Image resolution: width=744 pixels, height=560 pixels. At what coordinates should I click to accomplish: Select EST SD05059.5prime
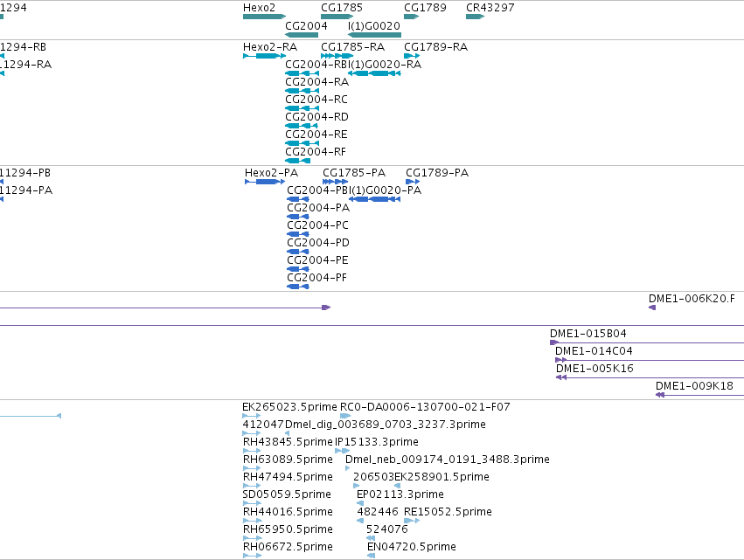(287, 495)
